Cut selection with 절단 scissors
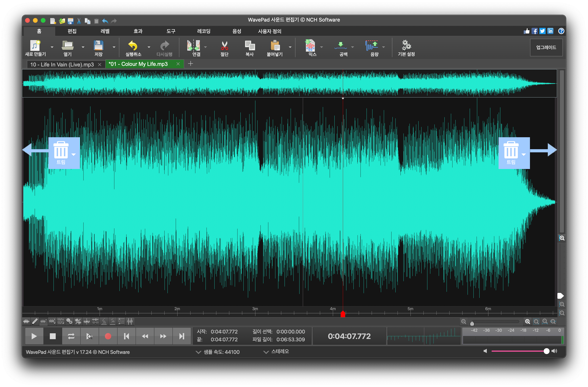 pos(224,45)
